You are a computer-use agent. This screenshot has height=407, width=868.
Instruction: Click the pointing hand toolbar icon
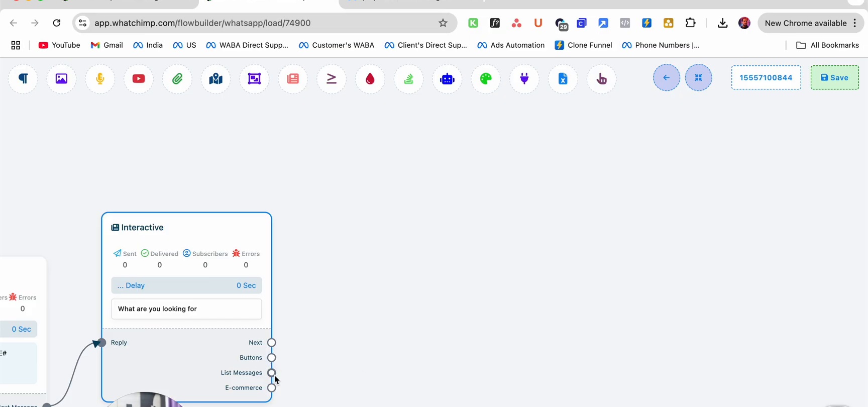click(x=601, y=79)
